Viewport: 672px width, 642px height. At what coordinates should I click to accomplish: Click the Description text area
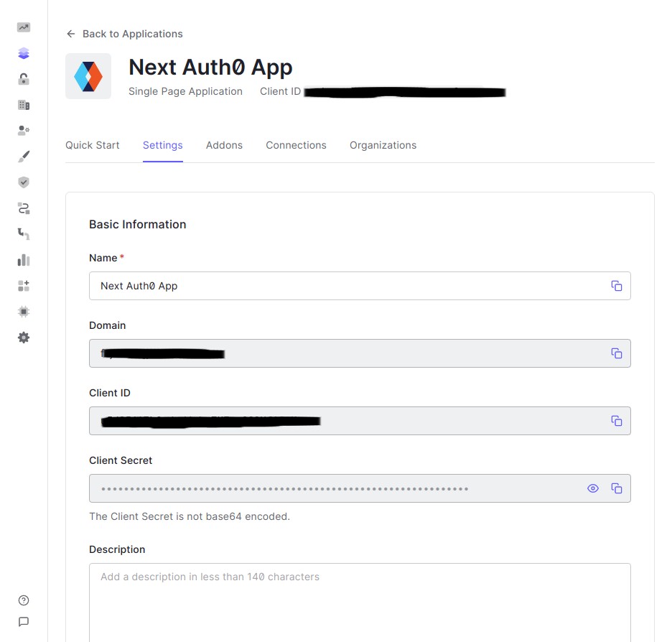point(360,602)
